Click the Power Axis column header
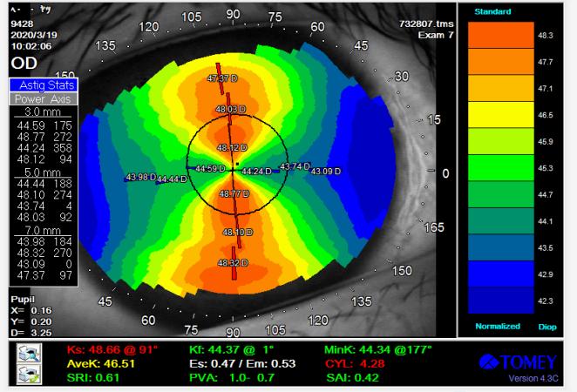 click(44, 99)
